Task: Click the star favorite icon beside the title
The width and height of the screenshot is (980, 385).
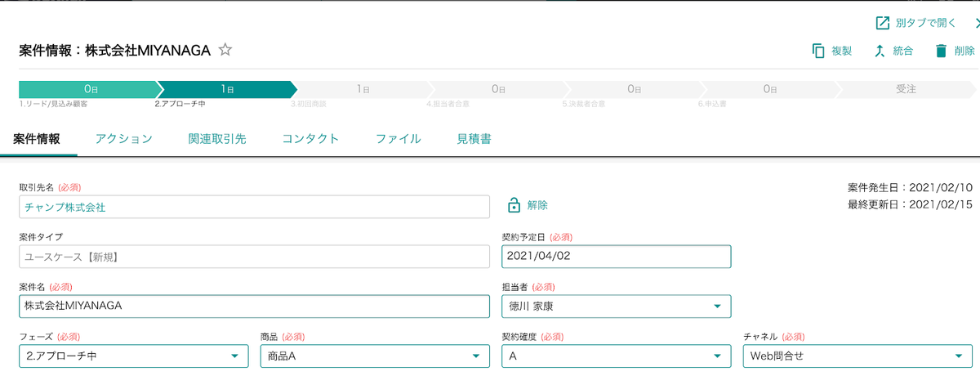Action: pos(225,51)
